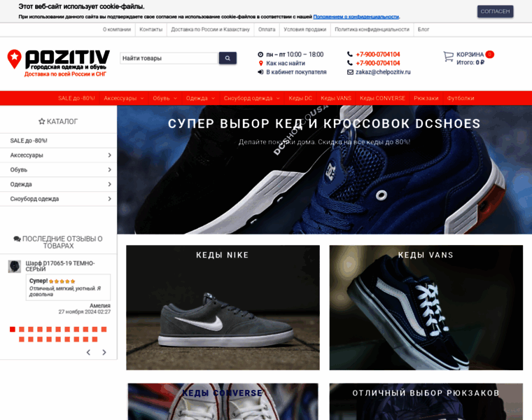Image resolution: width=532 pixels, height=420 pixels.
Task: Open the Аксессуары dropdown in red navbar
Action: 123,98
